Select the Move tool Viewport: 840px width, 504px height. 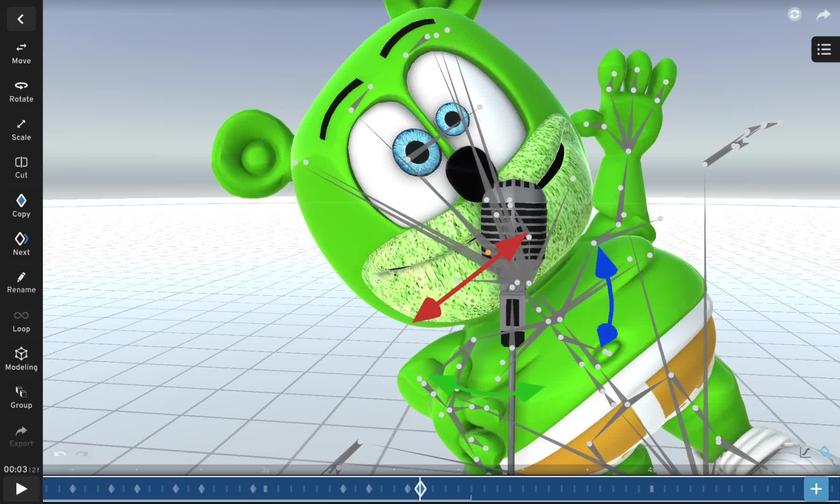21,53
